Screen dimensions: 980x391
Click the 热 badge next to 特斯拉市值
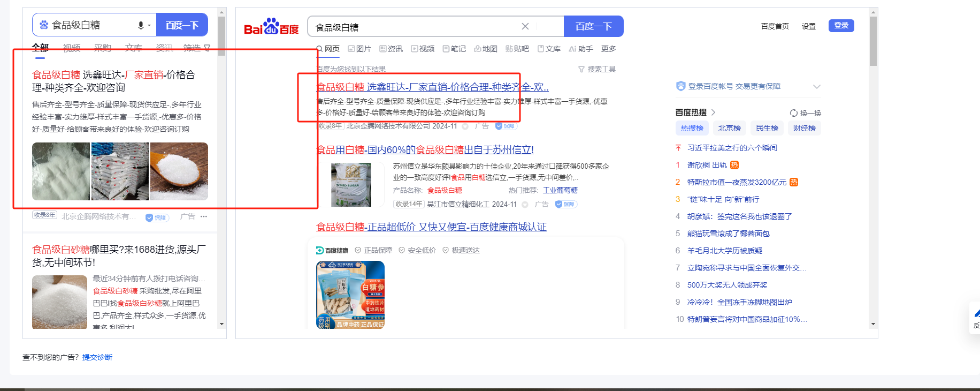pos(794,182)
